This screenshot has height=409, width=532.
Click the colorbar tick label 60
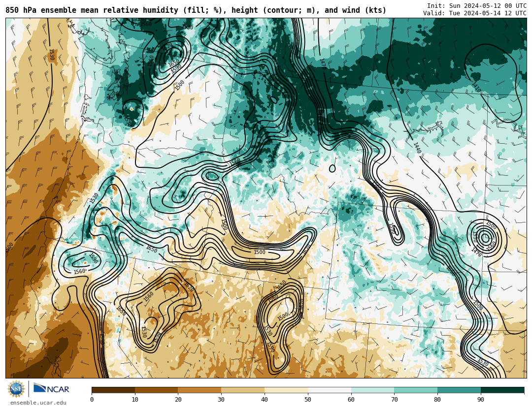(x=351, y=400)
